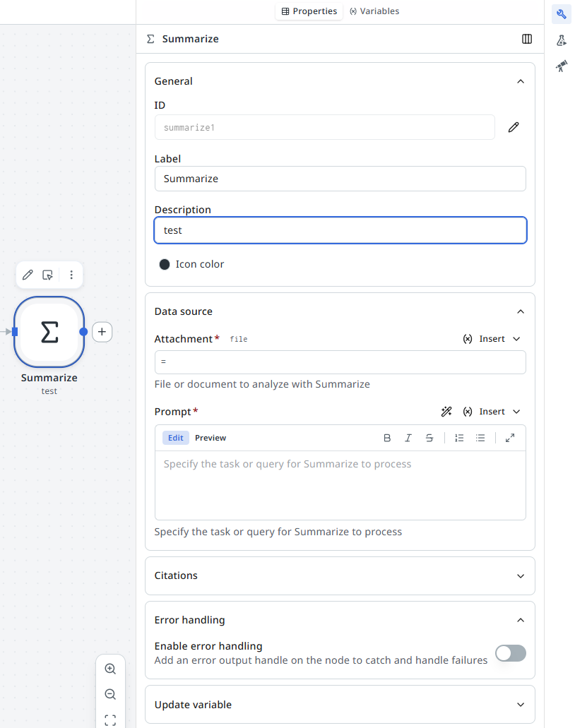Expand the Citations section
Screen dimensions: 575x728
(x=521, y=575)
